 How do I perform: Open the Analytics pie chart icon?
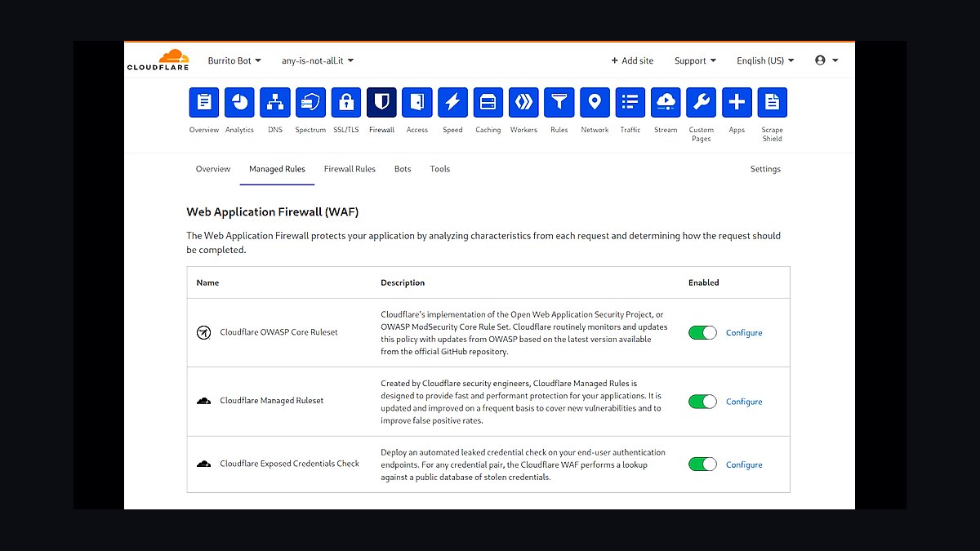(x=239, y=103)
